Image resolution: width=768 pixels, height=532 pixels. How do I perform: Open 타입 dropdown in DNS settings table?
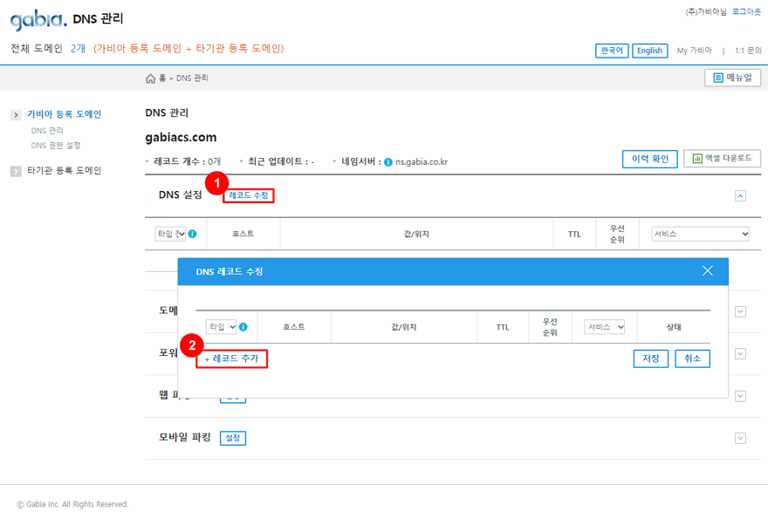[x=170, y=234]
